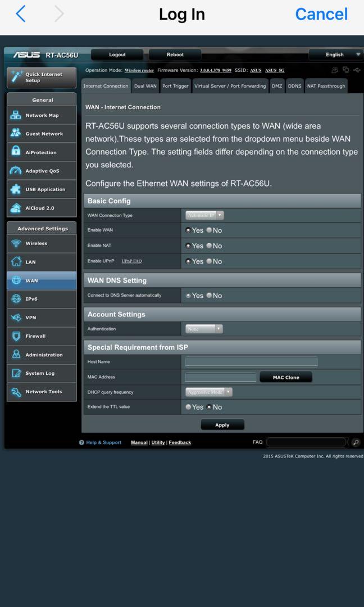Set Enable UPnP to No
The height and width of the screenshot is (607, 364).
(209, 261)
